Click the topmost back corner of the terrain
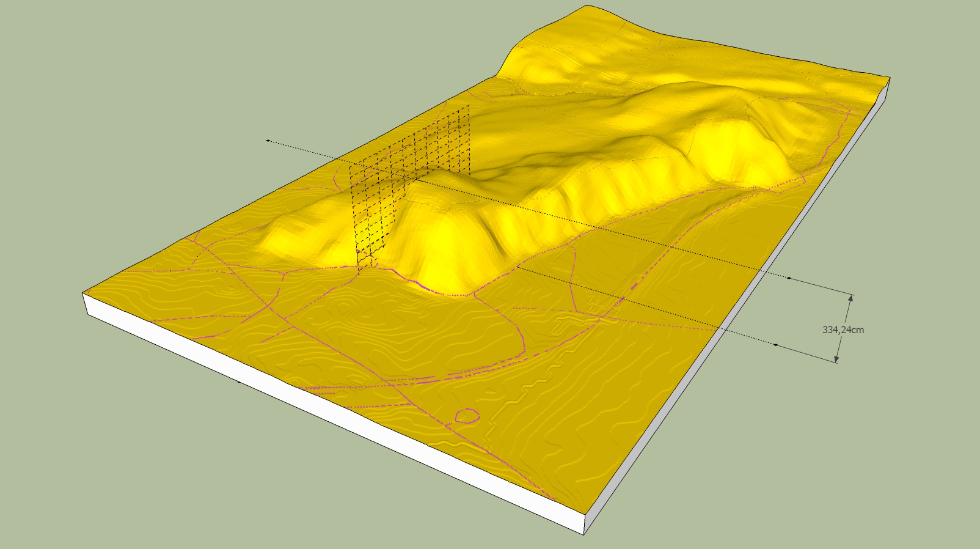The width and height of the screenshot is (980, 549). click(587, 6)
